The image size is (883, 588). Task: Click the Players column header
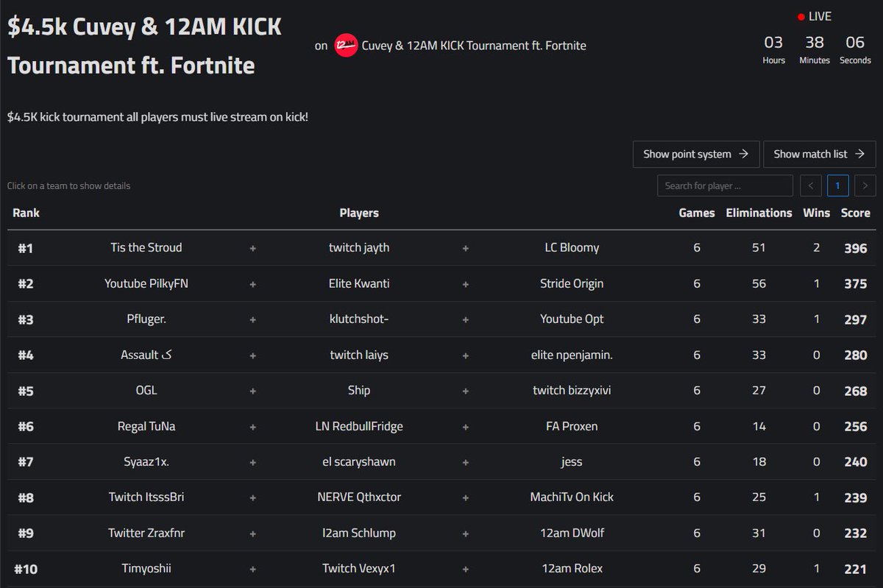[x=359, y=213]
